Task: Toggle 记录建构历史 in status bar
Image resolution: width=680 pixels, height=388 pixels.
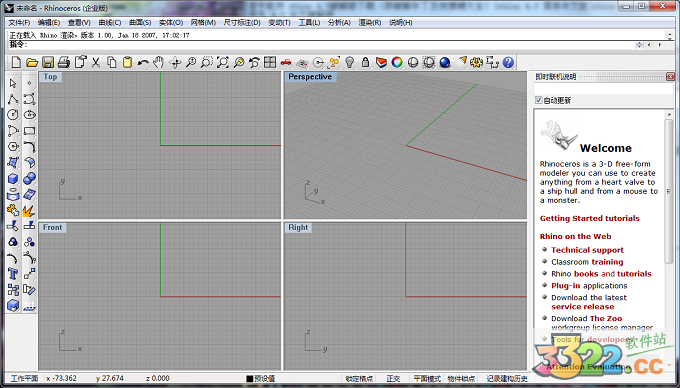Action: point(507,378)
